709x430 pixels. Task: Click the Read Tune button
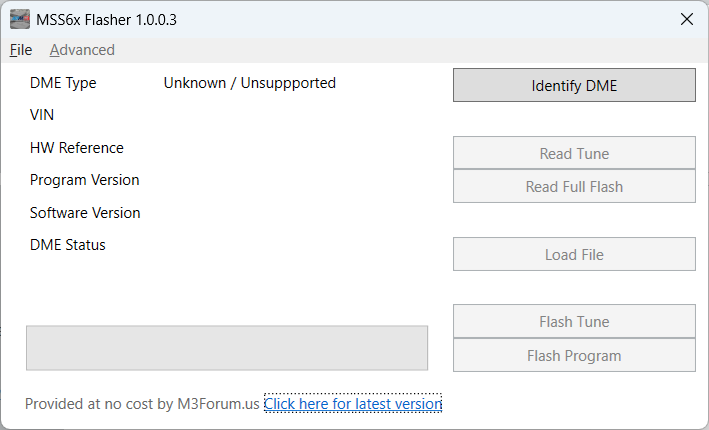point(574,153)
